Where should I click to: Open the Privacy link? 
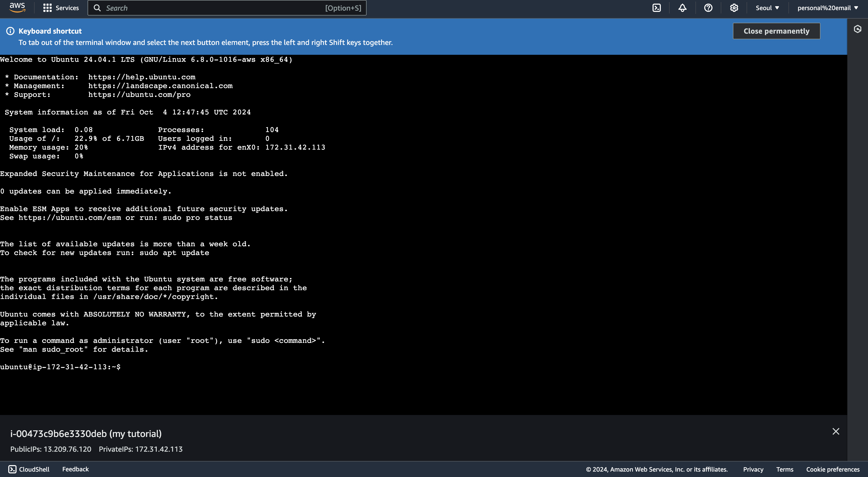753,469
